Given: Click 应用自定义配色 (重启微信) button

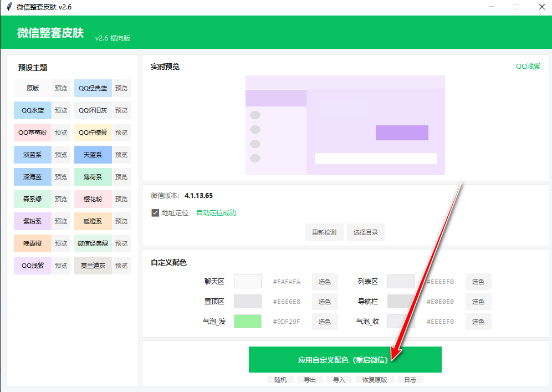Looking at the screenshot, I should tap(345, 360).
